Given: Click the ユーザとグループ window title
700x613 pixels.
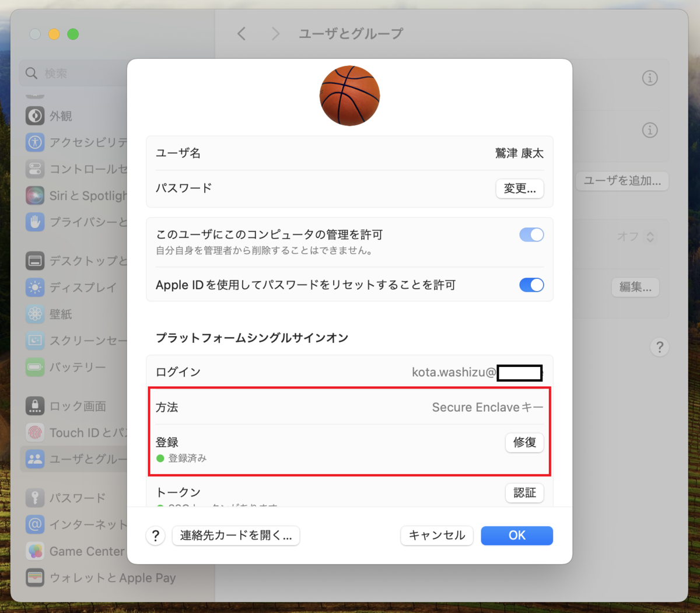Looking at the screenshot, I should coord(351,34).
